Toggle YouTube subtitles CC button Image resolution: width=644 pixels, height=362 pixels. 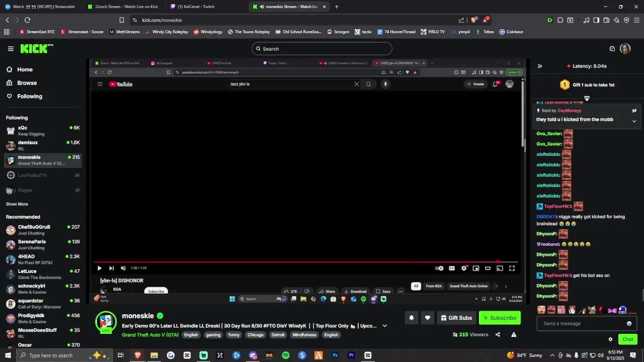452,268
